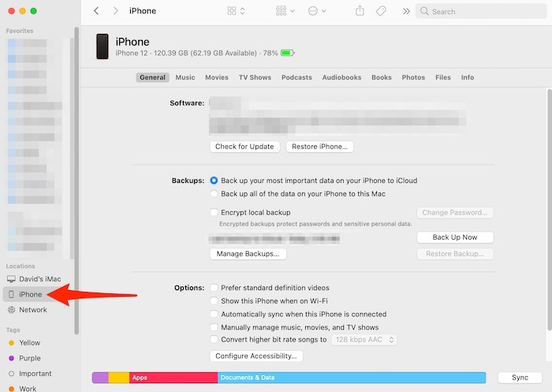
Task: Click the yellow storage bar segment
Action: (x=118, y=378)
